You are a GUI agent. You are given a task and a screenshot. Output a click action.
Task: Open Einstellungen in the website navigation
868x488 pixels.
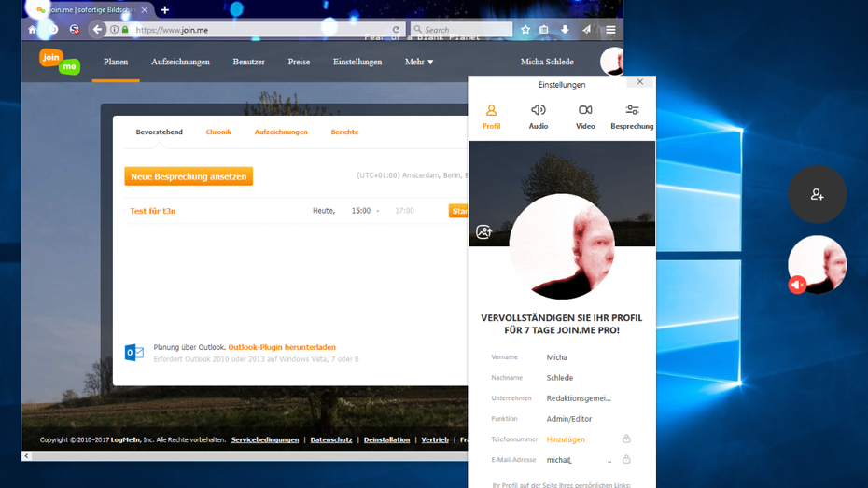[x=357, y=62]
